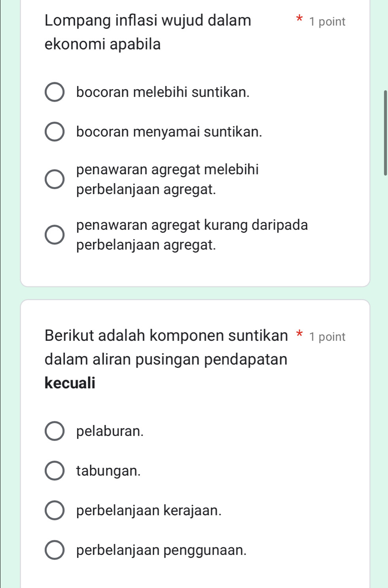
Task: Click the 'tabungan.' option label text
Action: [108, 471]
